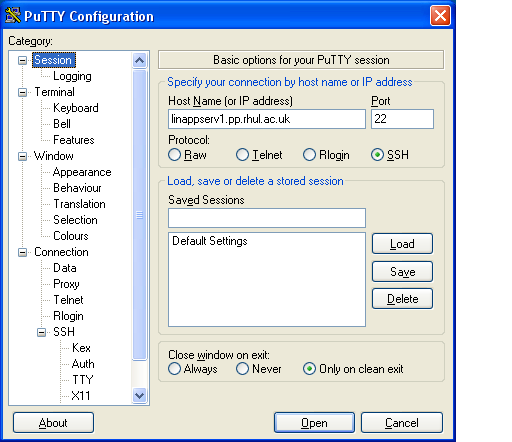Click the Open button to connect
The width and height of the screenshot is (512, 442).
314,423
